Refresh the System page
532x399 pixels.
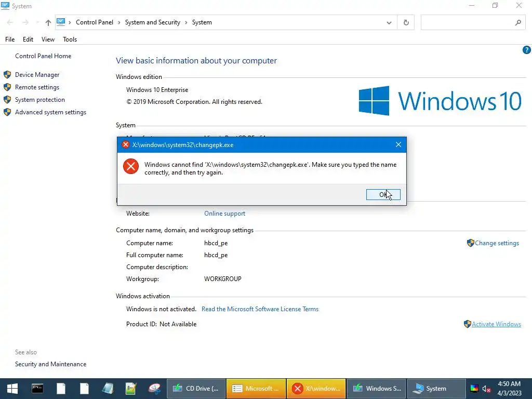pos(406,23)
